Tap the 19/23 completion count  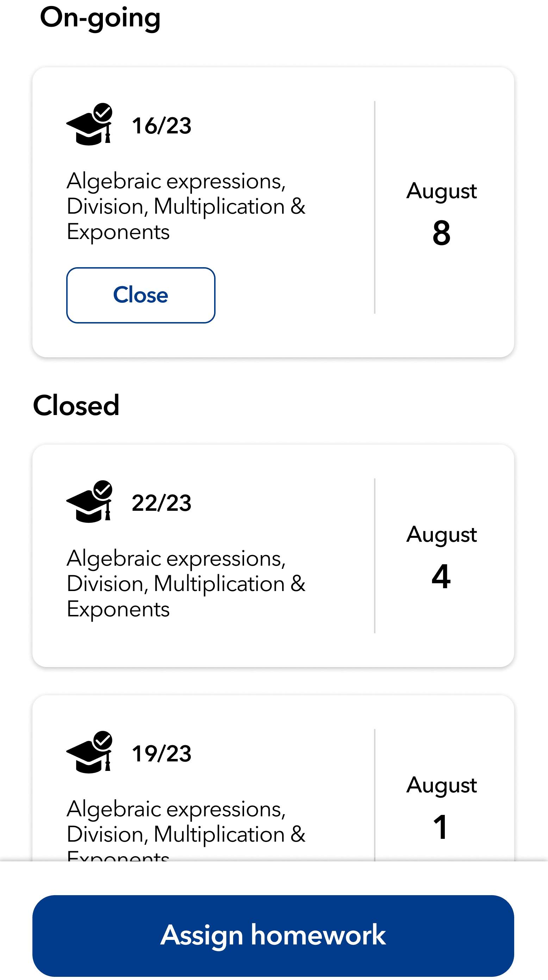click(161, 754)
